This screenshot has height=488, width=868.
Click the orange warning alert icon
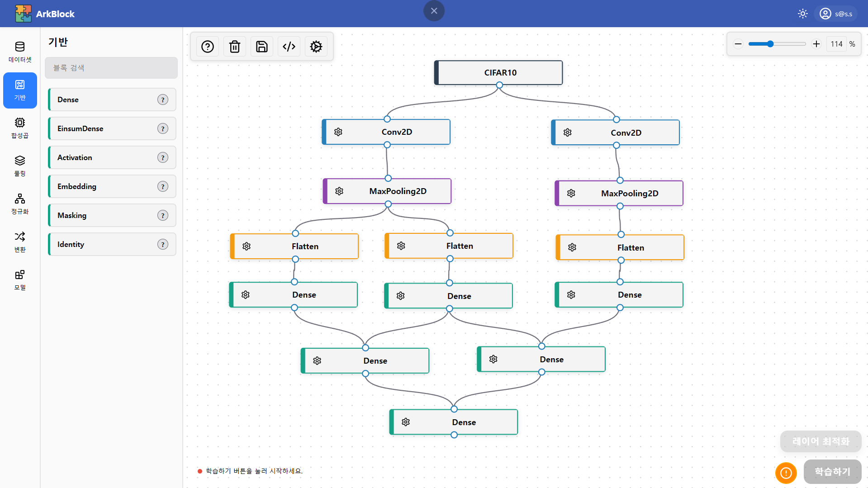point(786,473)
